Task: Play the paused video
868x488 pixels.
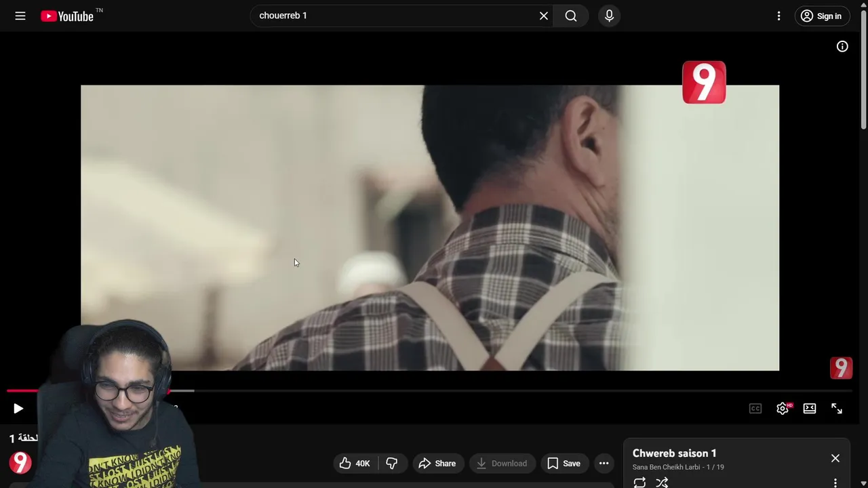Action: pos(18,408)
